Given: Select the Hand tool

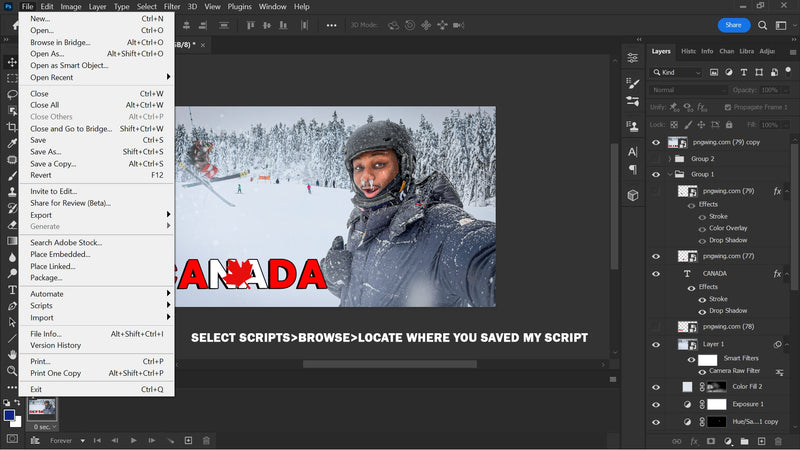Looking at the screenshot, I should 12,353.
